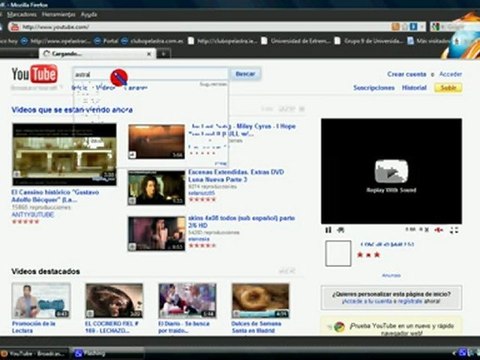Click the red mute speaker icon in ad player
480x360 pixels.
click(x=440, y=230)
